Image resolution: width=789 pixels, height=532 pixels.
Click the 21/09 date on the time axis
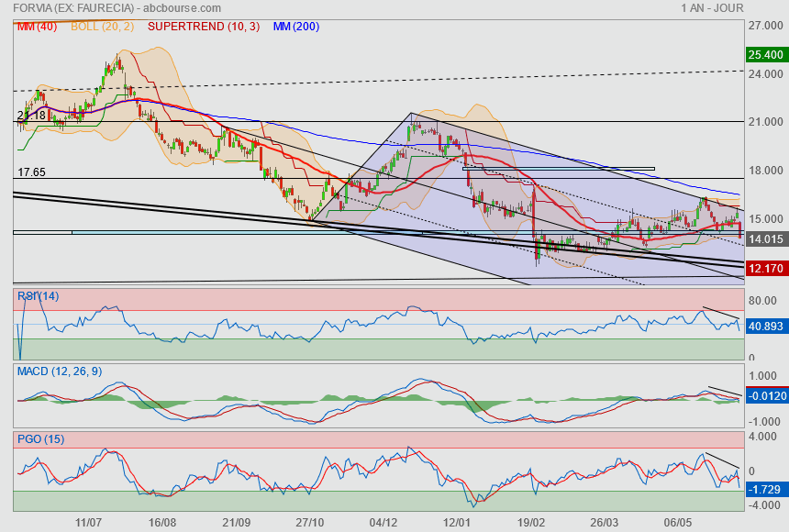pos(236,523)
